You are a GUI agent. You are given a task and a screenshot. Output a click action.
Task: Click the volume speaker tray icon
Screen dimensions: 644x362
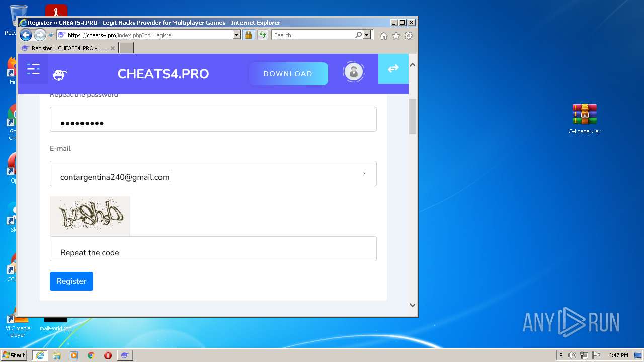(x=572, y=355)
